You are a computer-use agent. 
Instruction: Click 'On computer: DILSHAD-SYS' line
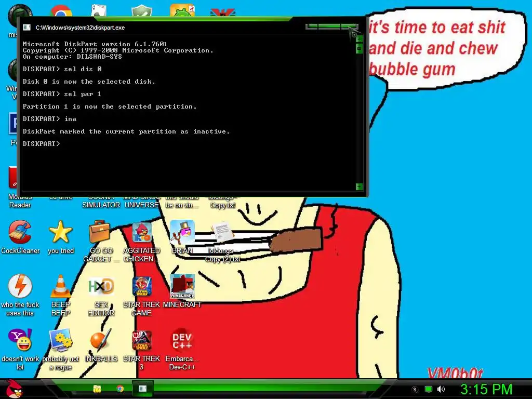coord(72,57)
